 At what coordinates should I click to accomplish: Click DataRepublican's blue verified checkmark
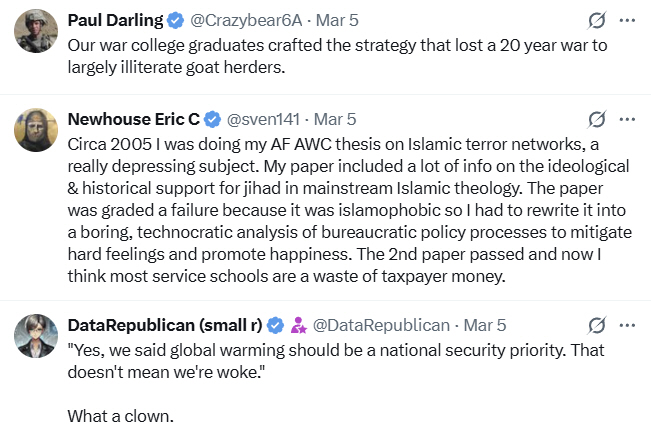point(275,325)
